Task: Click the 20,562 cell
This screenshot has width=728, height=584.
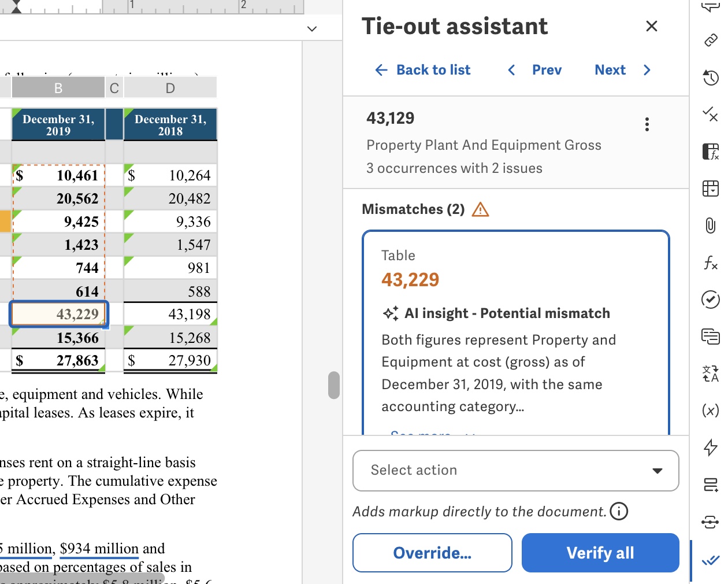Action: [x=58, y=198]
